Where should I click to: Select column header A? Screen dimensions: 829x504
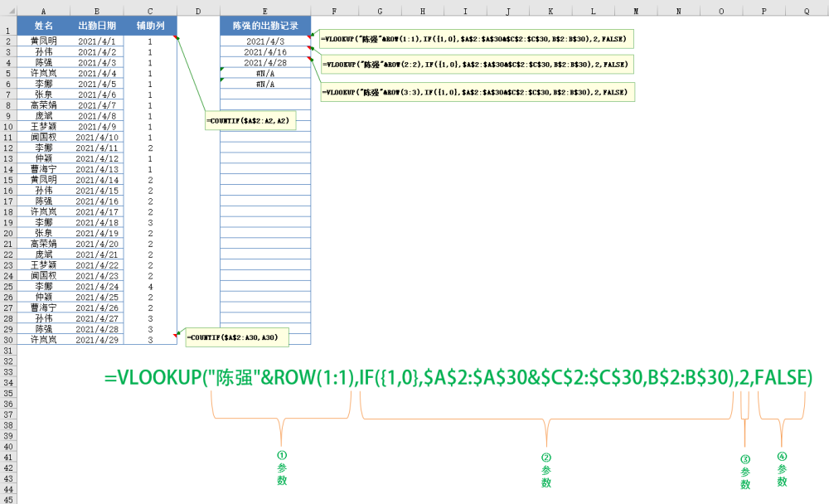(x=43, y=11)
